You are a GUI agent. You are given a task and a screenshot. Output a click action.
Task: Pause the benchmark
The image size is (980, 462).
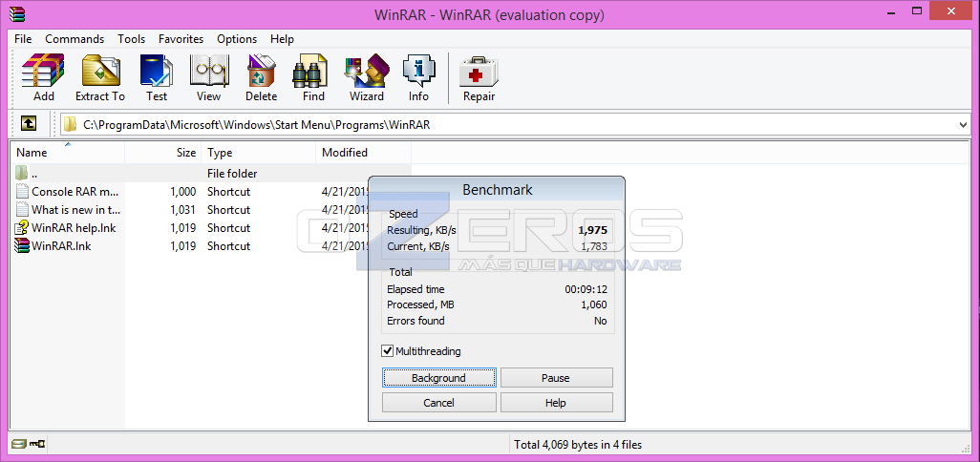(556, 378)
